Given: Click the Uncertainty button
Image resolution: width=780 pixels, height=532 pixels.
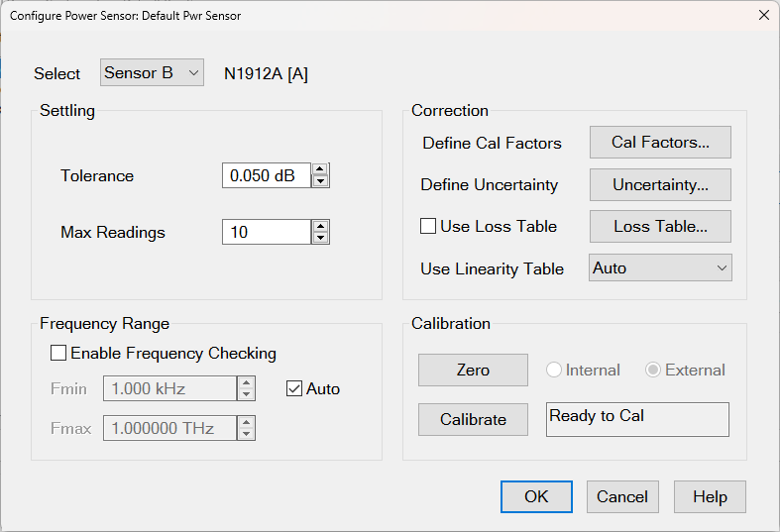Looking at the screenshot, I should [x=660, y=184].
